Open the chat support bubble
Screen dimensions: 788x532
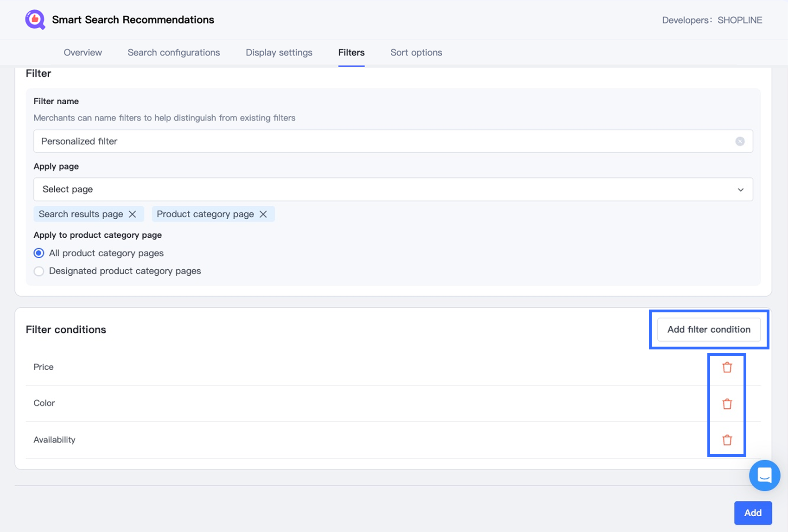click(x=764, y=475)
